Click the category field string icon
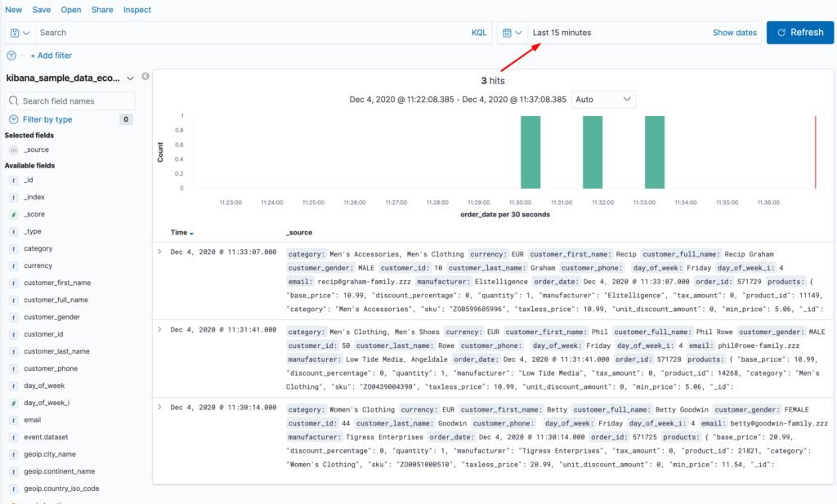The width and height of the screenshot is (837, 504). (x=13, y=248)
